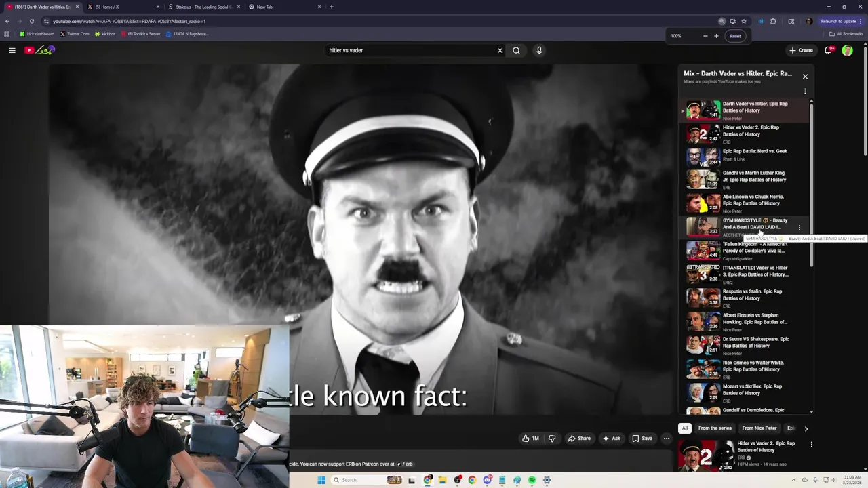Viewport: 868px width, 488px height.
Task: Go to YouTube home via the logo
Action: click(x=39, y=50)
